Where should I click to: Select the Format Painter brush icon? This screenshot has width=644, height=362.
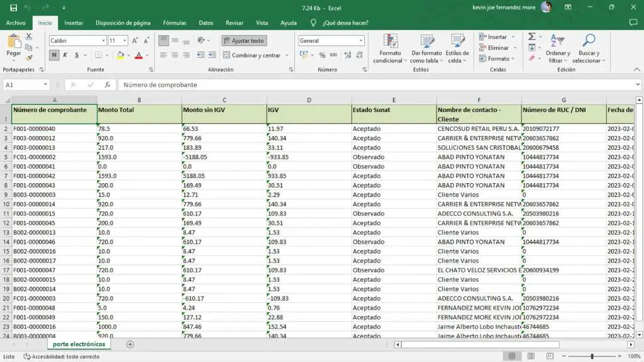(x=28, y=57)
